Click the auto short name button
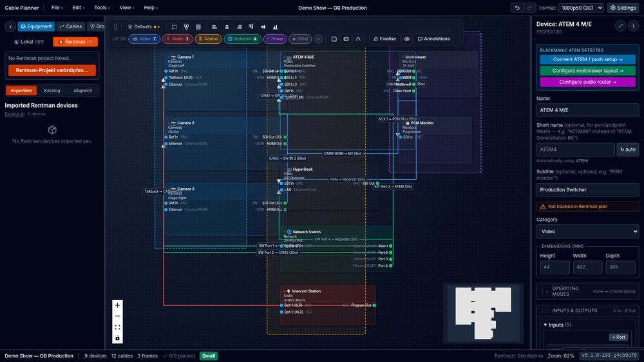 tap(627, 149)
